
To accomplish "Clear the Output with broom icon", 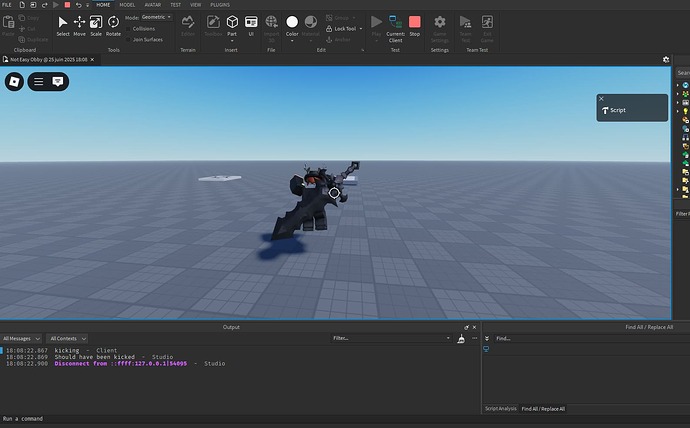I will click(x=461, y=339).
